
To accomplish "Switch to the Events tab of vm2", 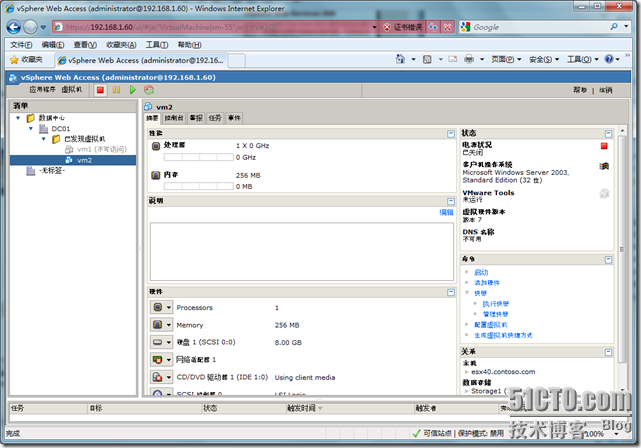I will tap(234, 118).
